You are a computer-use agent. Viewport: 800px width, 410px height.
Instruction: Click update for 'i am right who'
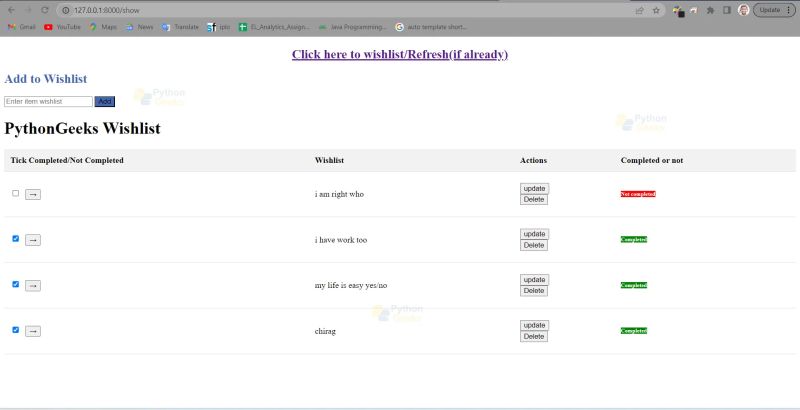[x=535, y=189]
